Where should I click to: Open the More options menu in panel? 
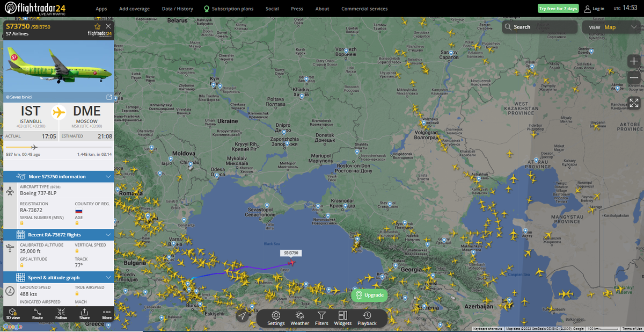(x=107, y=314)
